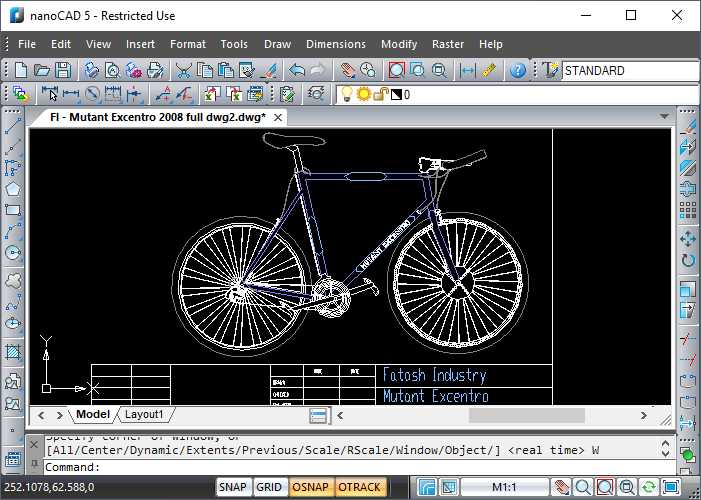Open Help via the question mark icon
701x500 pixels.
(x=517, y=70)
